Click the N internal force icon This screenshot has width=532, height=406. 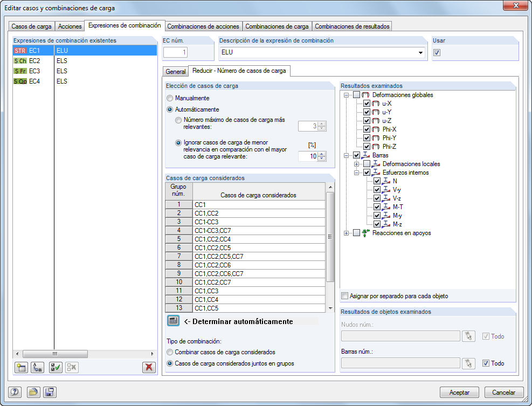click(386, 181)
